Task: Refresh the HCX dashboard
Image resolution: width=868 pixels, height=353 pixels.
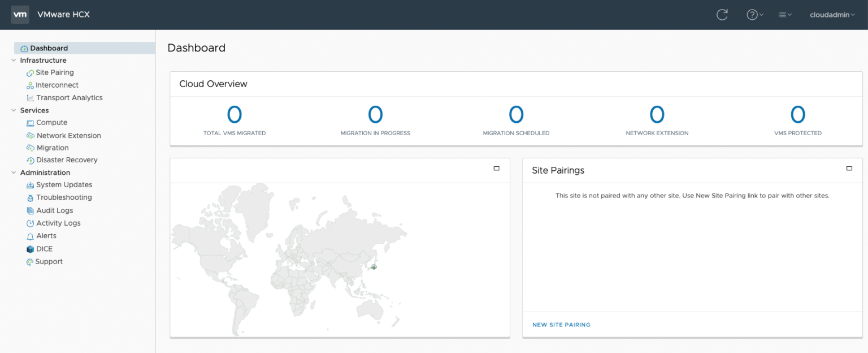Action: coord(722,15)
